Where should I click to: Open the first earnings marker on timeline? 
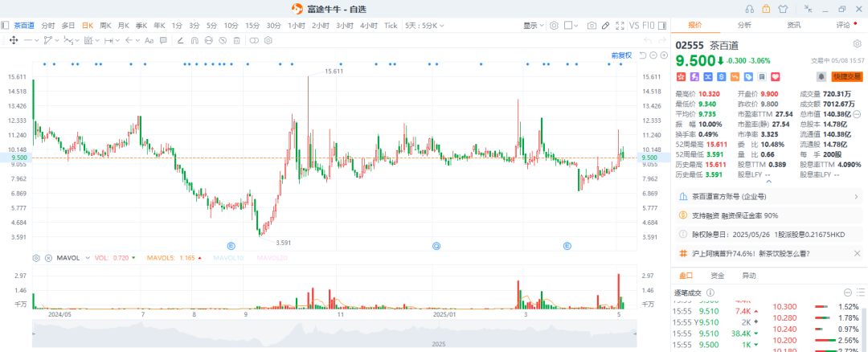pos(231,245)
